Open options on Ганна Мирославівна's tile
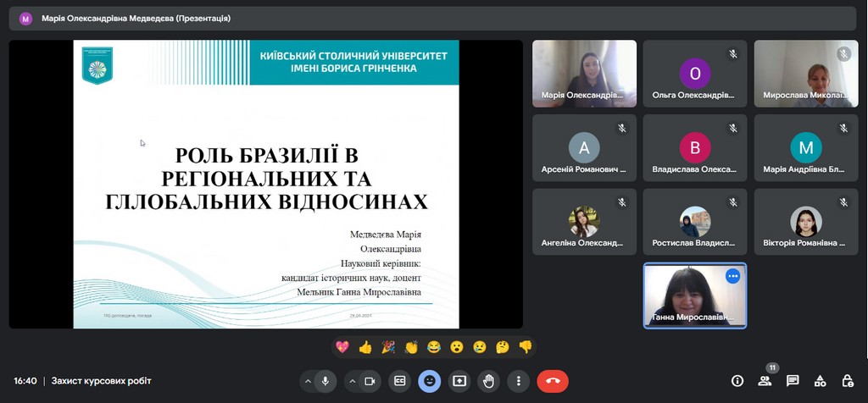The height and width of the screenshot is (403, 868). 732,276
